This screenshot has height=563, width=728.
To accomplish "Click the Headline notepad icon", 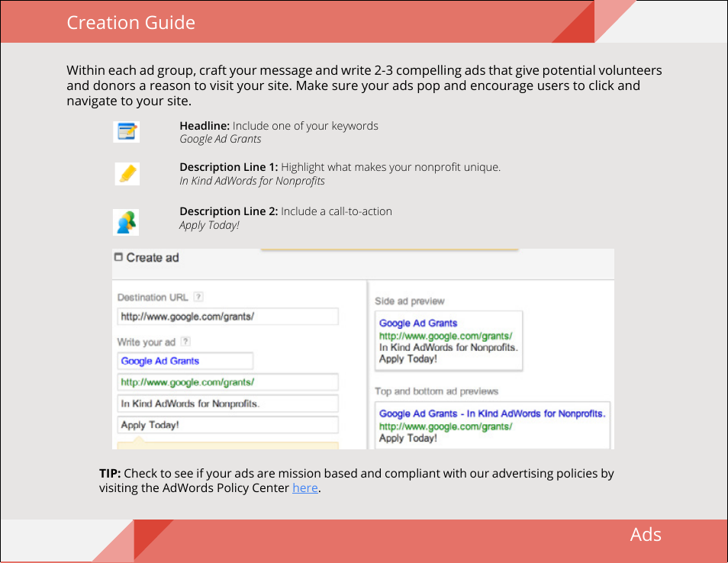I will coord(126,132).
